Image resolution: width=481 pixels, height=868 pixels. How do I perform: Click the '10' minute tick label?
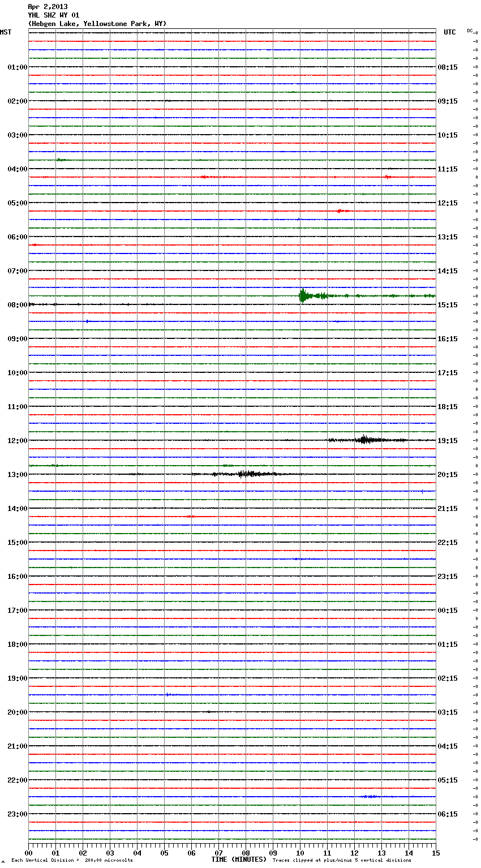click(x=300, y=853)
